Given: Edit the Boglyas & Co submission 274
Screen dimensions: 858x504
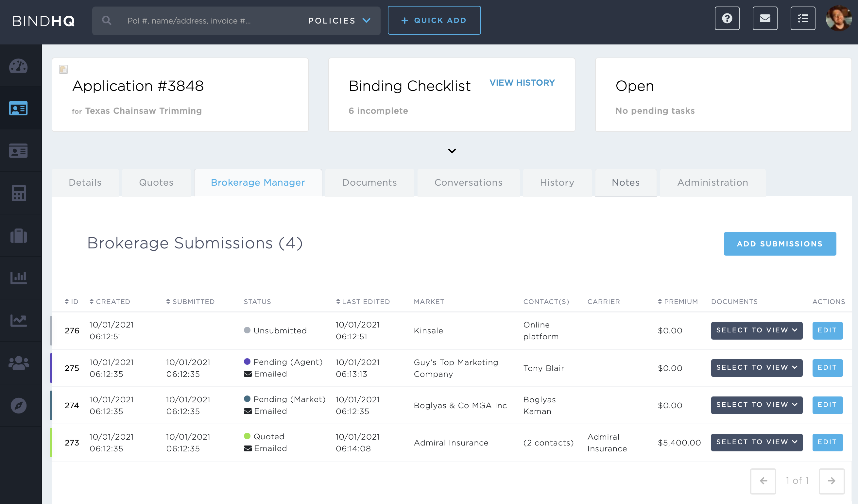Looking at the screenshot, I should pyautogui.click(x=827, y=405).
